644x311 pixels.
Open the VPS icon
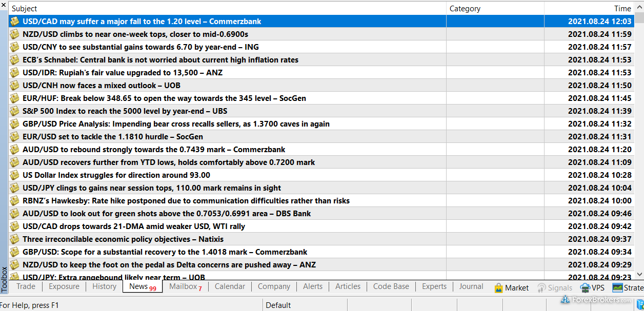[585, 287]
